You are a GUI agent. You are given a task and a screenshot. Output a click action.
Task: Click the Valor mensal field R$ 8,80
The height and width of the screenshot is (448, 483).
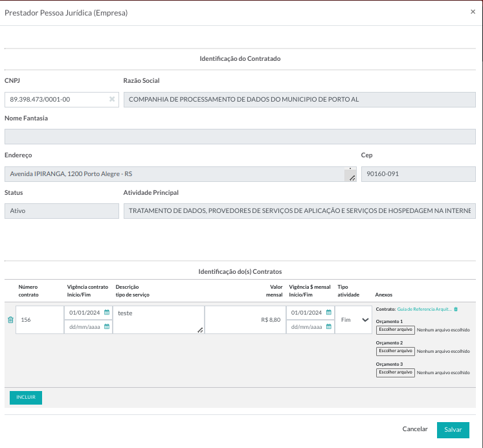[x=245, y=320]
